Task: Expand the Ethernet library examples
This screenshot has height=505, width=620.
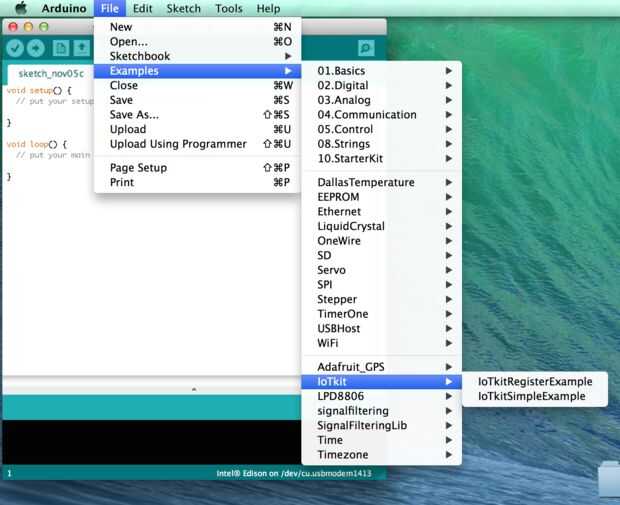Action: (382, 212)
